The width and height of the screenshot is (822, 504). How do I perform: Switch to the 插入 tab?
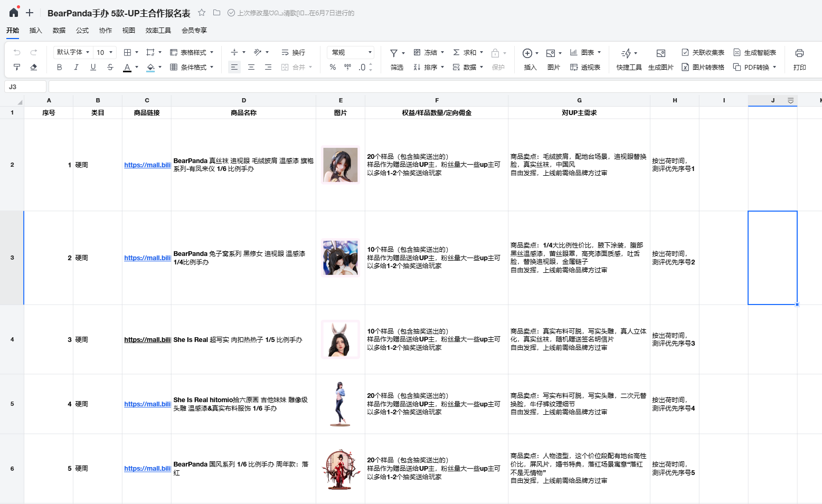pos(36,30)
